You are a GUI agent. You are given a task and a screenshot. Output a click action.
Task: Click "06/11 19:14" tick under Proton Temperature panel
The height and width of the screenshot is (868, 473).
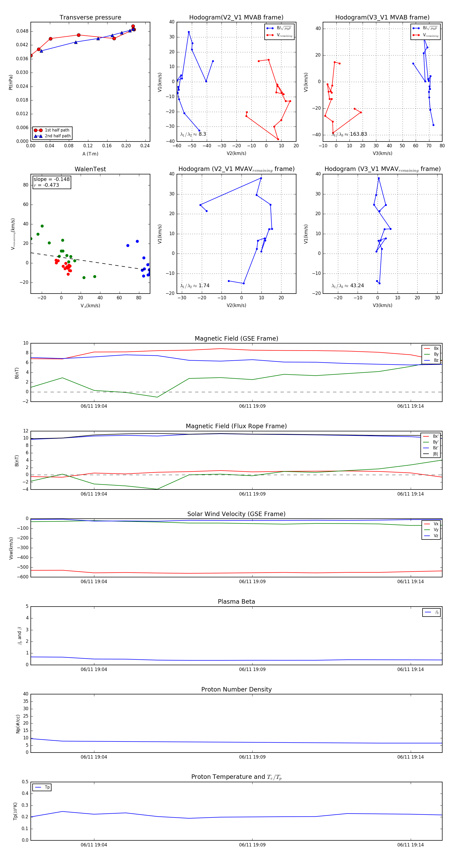(x=410, y=845)
